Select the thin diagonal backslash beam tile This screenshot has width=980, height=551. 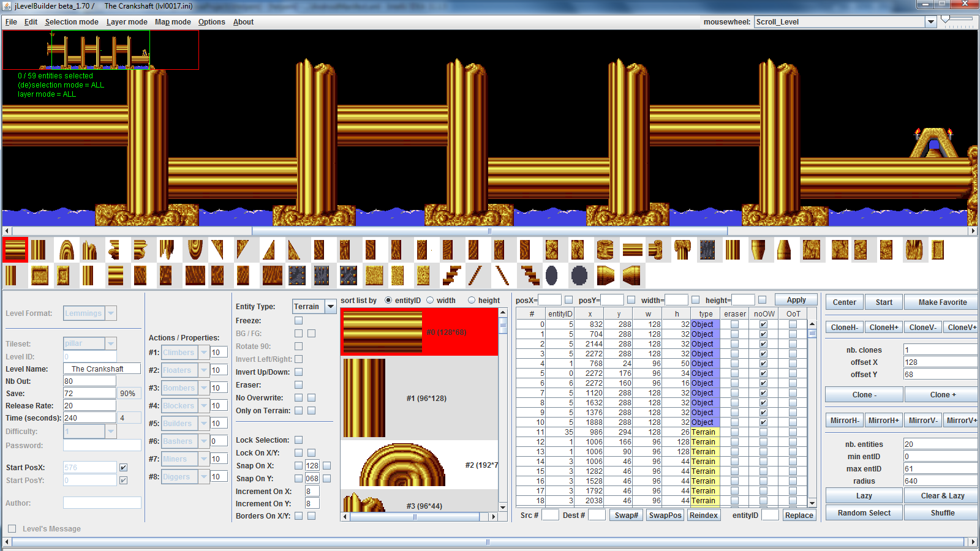502,275
